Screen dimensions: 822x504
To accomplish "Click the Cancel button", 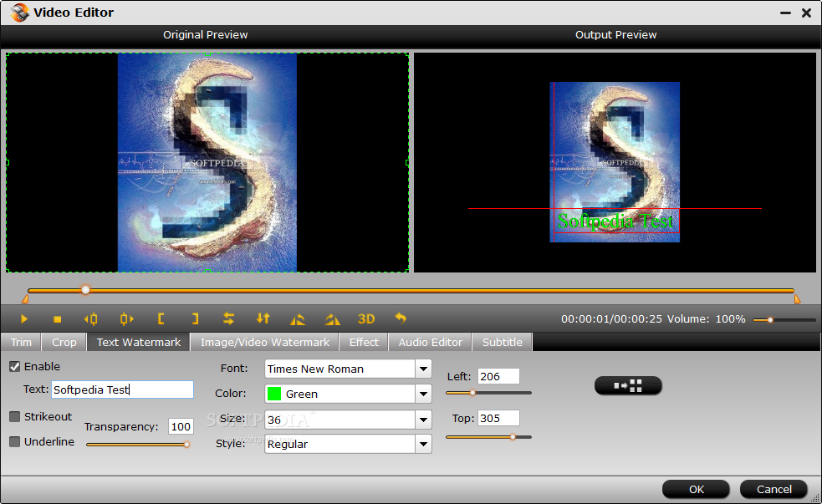I will (x=773, y=489).
